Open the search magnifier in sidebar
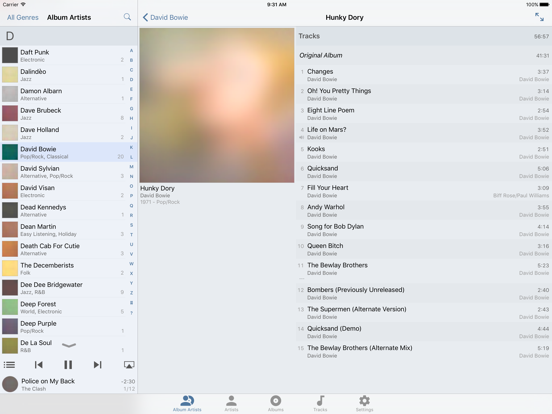Screen dimensions: 552x414 127,17
